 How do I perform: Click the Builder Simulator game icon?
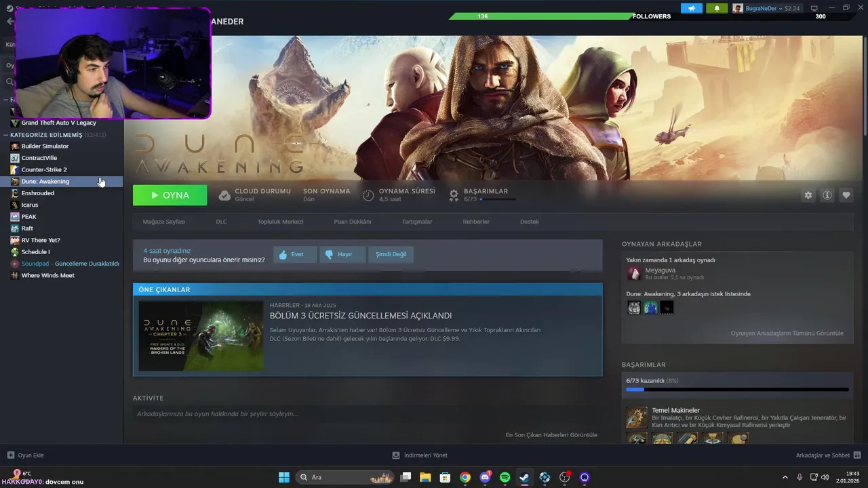click(x=15, y=146)
